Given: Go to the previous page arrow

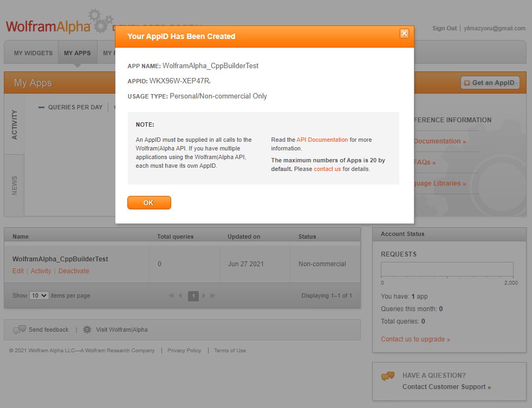Looking at the screenshot, I should [180, 296].
